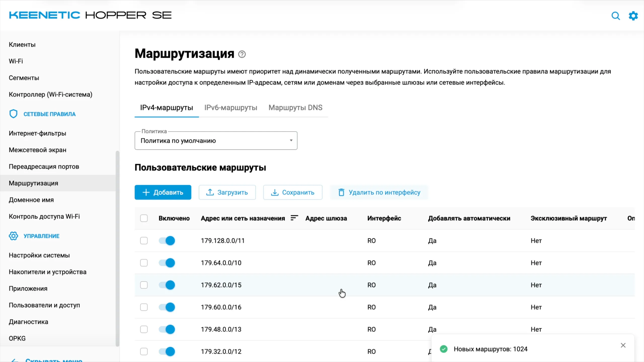Select all routes with header checkbox

point(144,218)
